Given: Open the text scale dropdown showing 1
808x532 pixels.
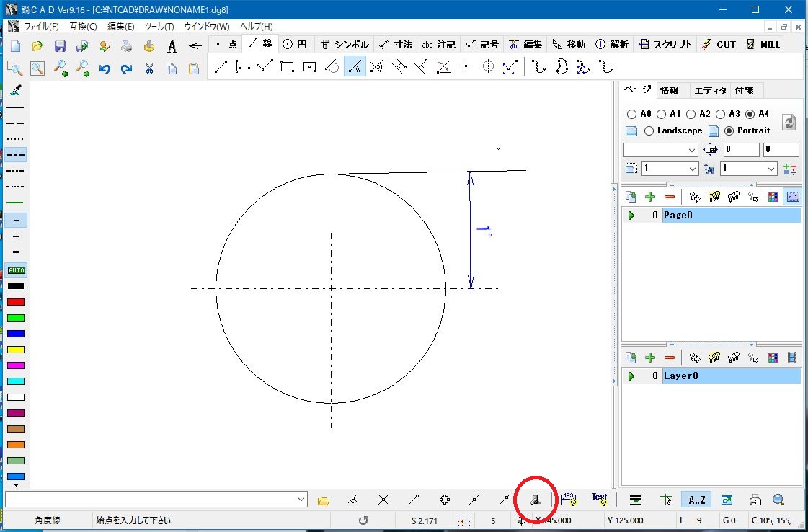Looking at the screenshot, I should [x=771, y=169].
